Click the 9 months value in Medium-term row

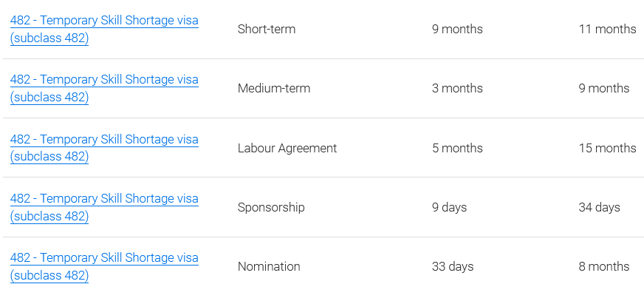pyautogui.click(x=604, y=88)
